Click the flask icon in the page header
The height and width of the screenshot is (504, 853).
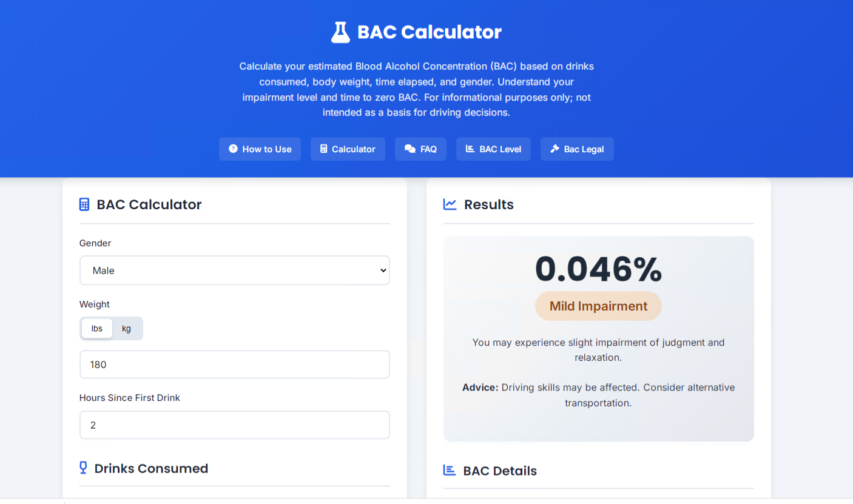pos(341,32)
